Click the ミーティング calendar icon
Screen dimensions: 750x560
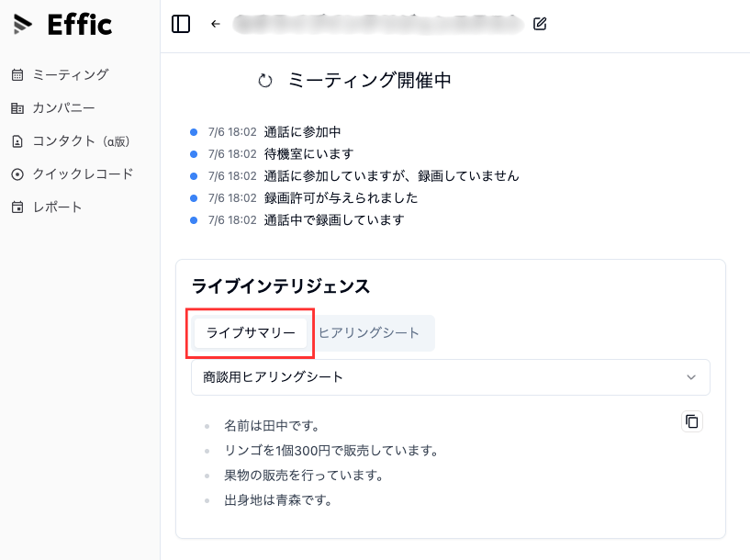(x=17, y=75)
